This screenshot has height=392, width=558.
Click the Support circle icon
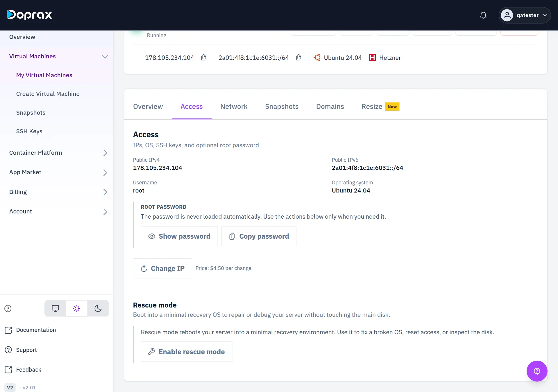pyautogui.click(x=8, y=350)
